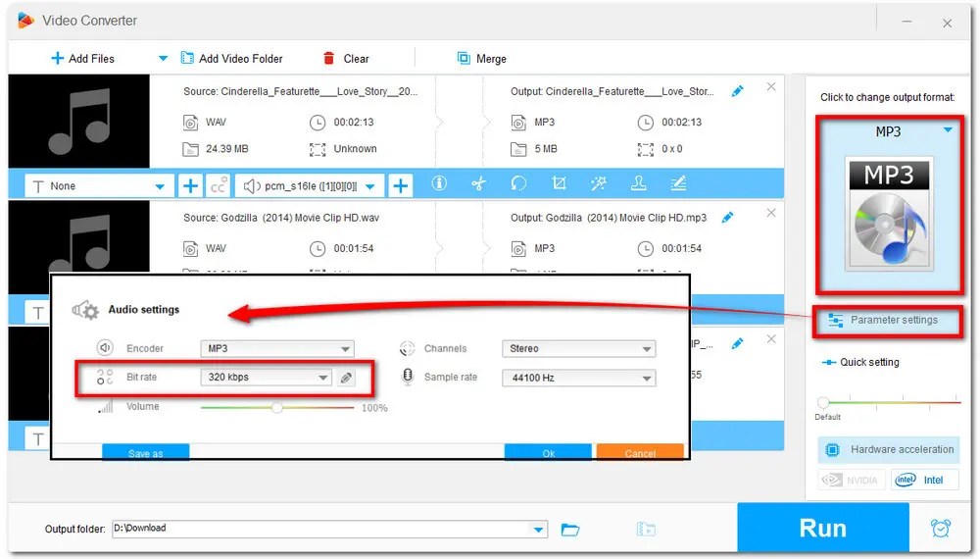980x559 pixels.
Task: Open the Add Files dropdown arrow
Action: [163, 59]
